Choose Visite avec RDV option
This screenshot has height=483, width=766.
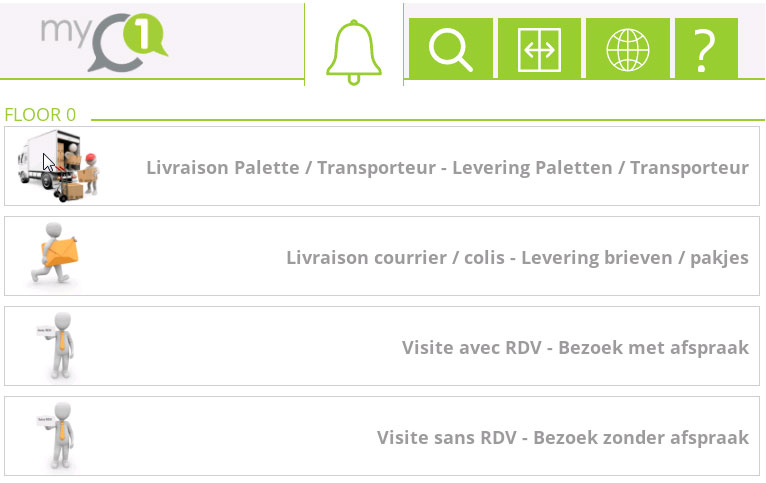click(382, 346)
